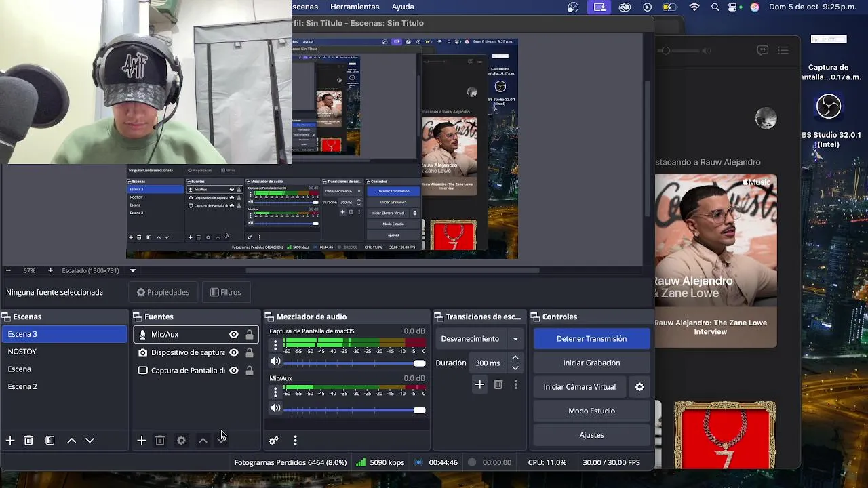Add a new scene with the plus icon

[10, 441]
